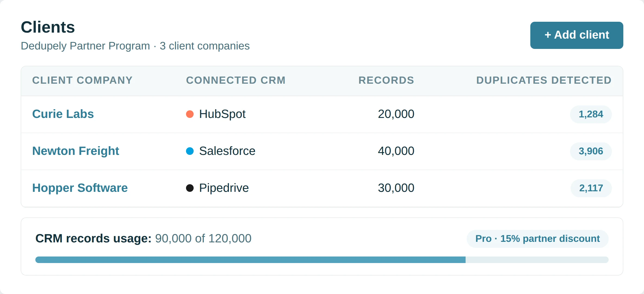Screen dimensions: 644x294
Task: Click the CRM records usage progress bar
Action: click(322, 260)
